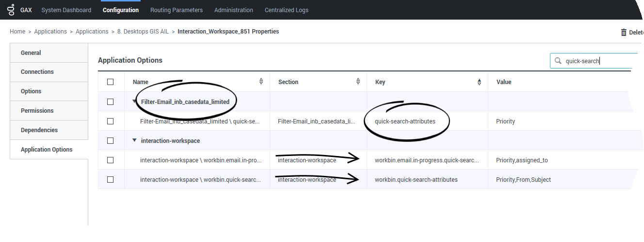644x242 pixels.
Task: Sort table by Name column arrows
Action: tap(261, 82)
